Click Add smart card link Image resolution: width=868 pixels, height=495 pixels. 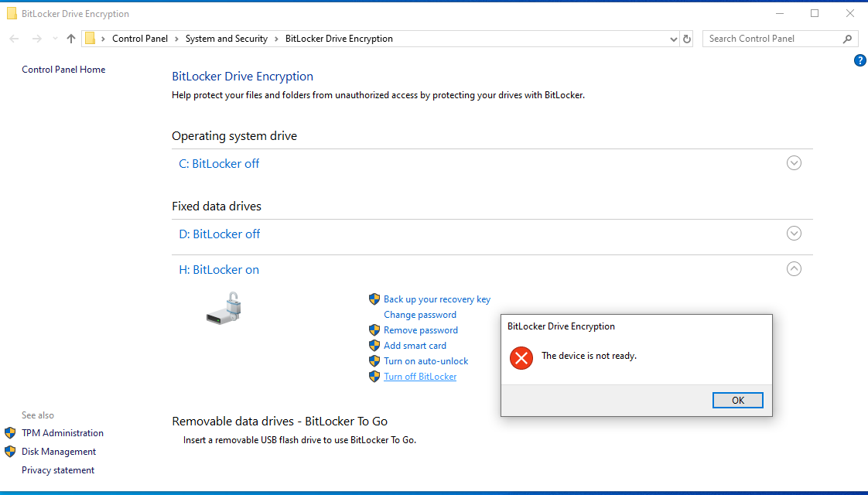tap(415, 346)
